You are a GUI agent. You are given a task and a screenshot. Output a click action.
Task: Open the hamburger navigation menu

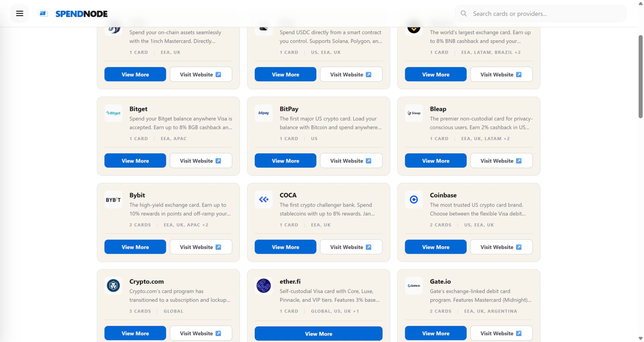[x=19, y=13]
